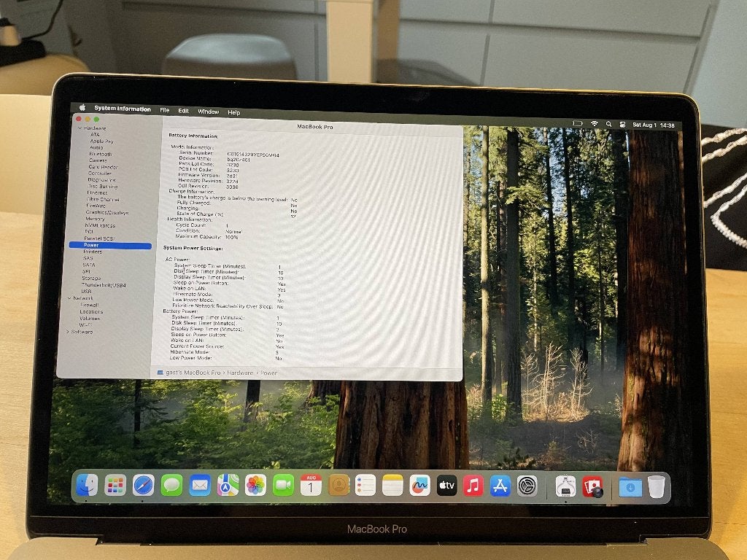Select Graphics/Displays in the sidebar
Screen dimensions: 747x560
(x=107, y=212)
